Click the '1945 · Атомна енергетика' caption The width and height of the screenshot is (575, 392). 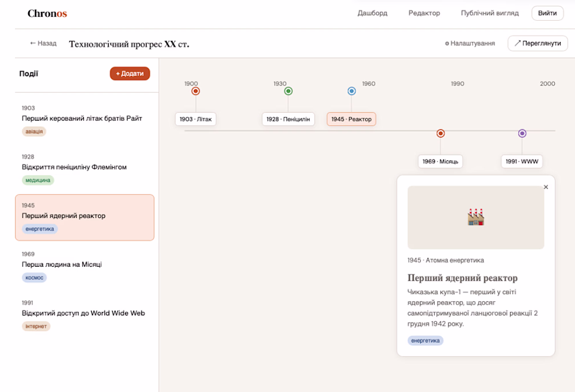[446, 260]
